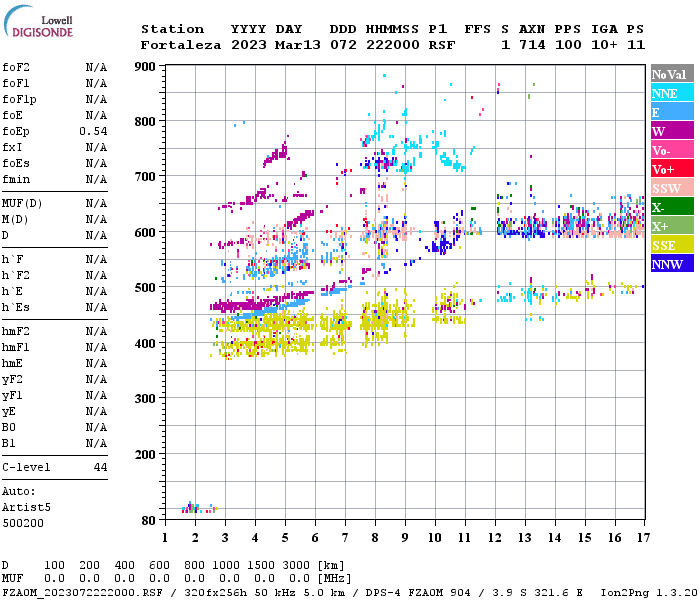Click the RSF value under P1
This screenshot has width=700, height=600.
click(x=442, y=45)
